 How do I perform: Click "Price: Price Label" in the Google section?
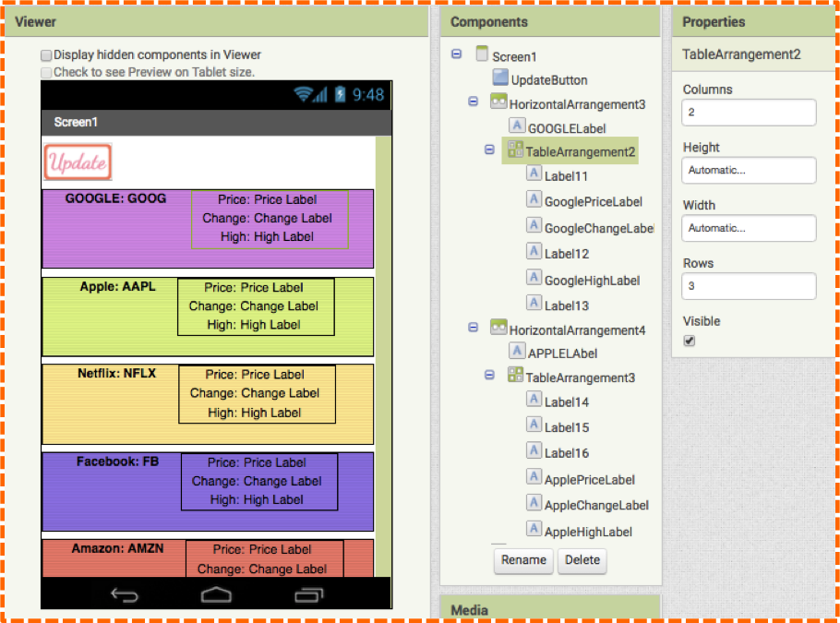(x=268, y=199)
